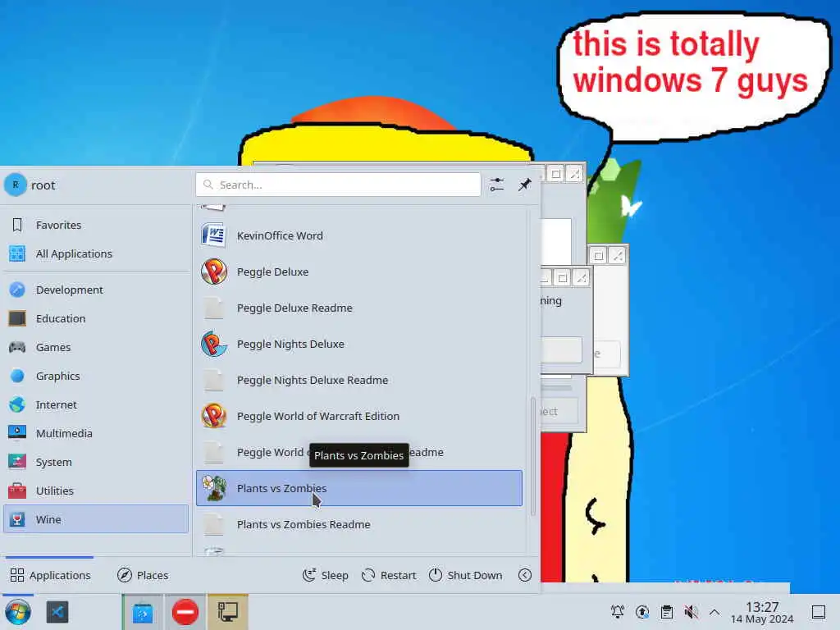
Task: Open the Utilities category
Action: pyautogui.click(x=96, y=491)
